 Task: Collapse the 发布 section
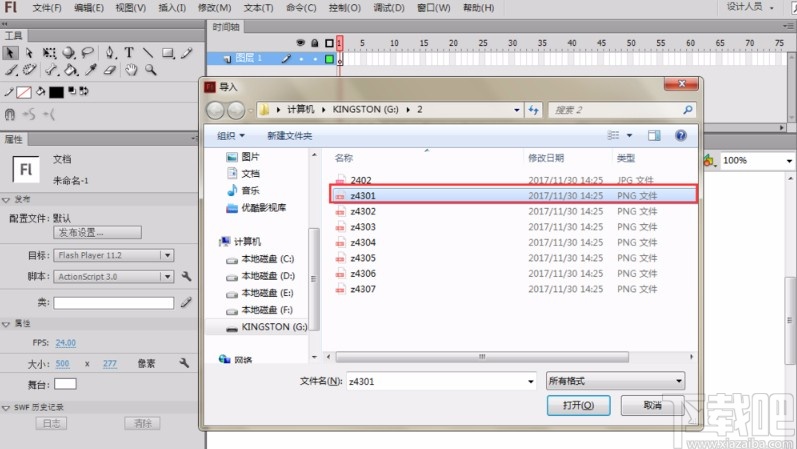(x=6, y=200)
